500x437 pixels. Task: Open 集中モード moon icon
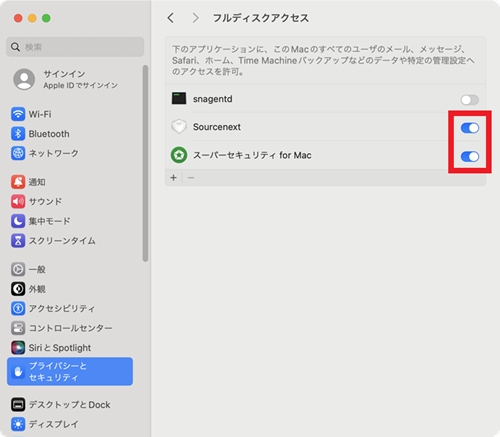click(18, 221)
